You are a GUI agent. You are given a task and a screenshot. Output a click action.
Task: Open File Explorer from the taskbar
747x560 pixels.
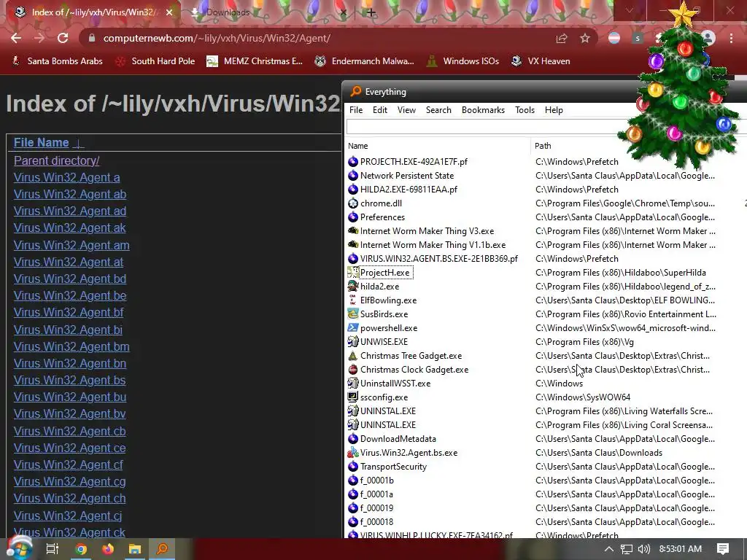(x=135, y=549)
